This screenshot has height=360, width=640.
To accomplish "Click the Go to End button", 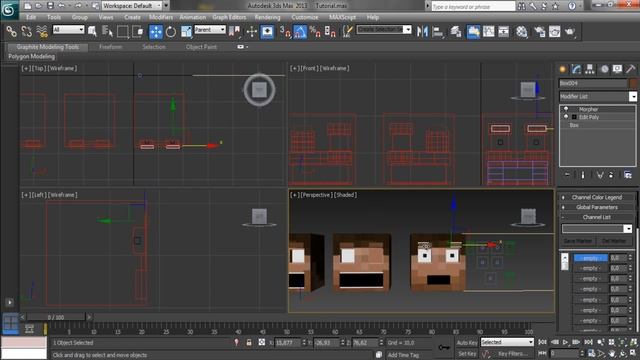I will pos(588,342).
